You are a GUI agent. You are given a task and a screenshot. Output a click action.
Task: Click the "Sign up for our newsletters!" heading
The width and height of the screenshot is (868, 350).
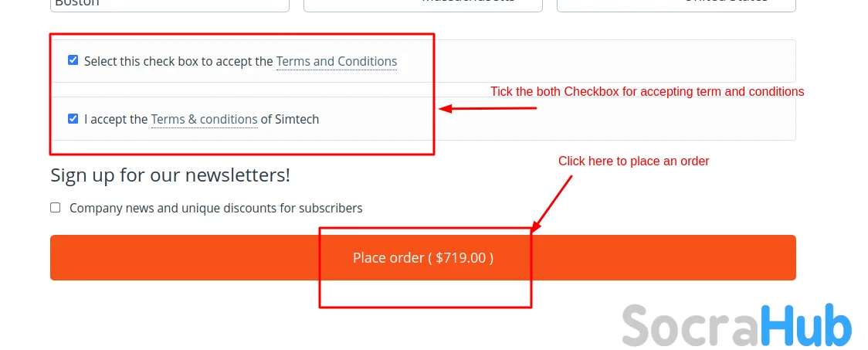pos(171,175)
